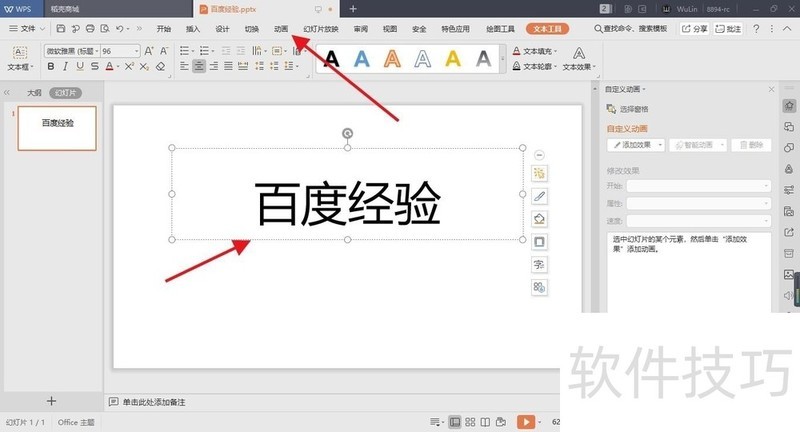
Task: Apply the blue A text style
Action: 362,59
